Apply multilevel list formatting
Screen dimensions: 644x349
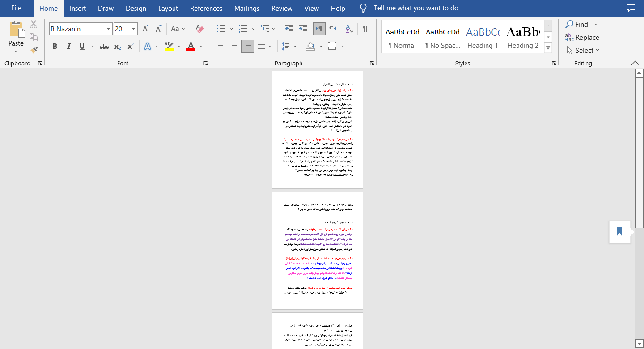pyautogui.click(x=265, y=29)
